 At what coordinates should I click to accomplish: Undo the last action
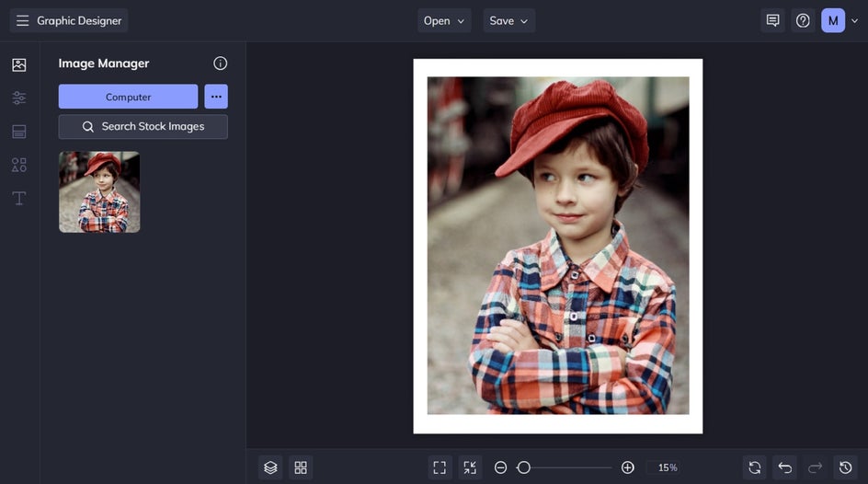coord(784,467)
